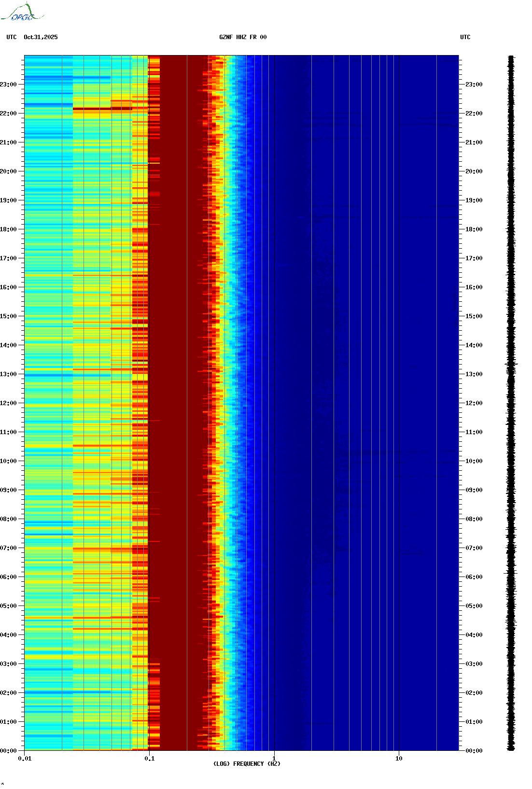
Task: Click 00:00 on the right time axis
Action: pyautogui.click(x=474, y=751)
